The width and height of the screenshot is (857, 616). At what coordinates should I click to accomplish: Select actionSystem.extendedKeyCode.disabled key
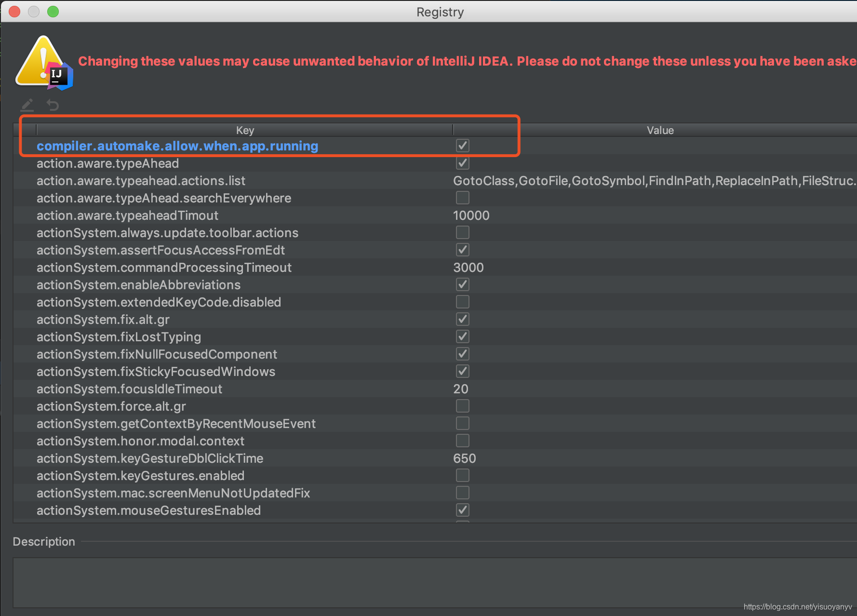[159, 302]
